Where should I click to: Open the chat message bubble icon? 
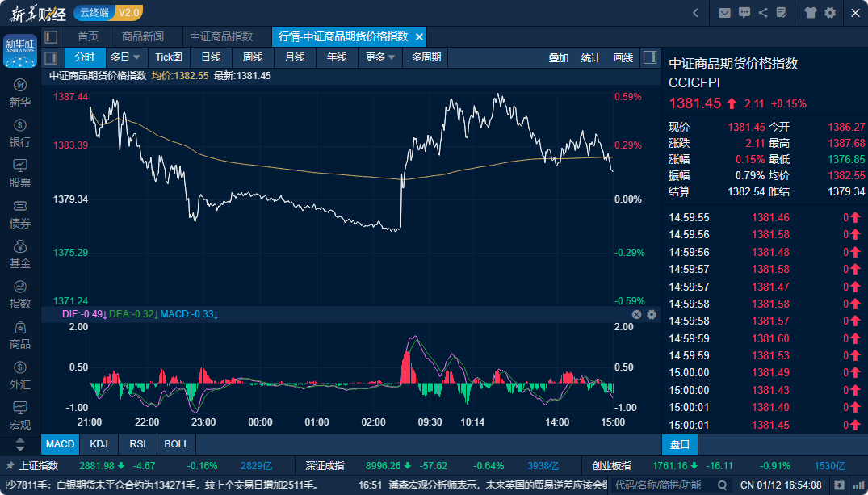743,12
